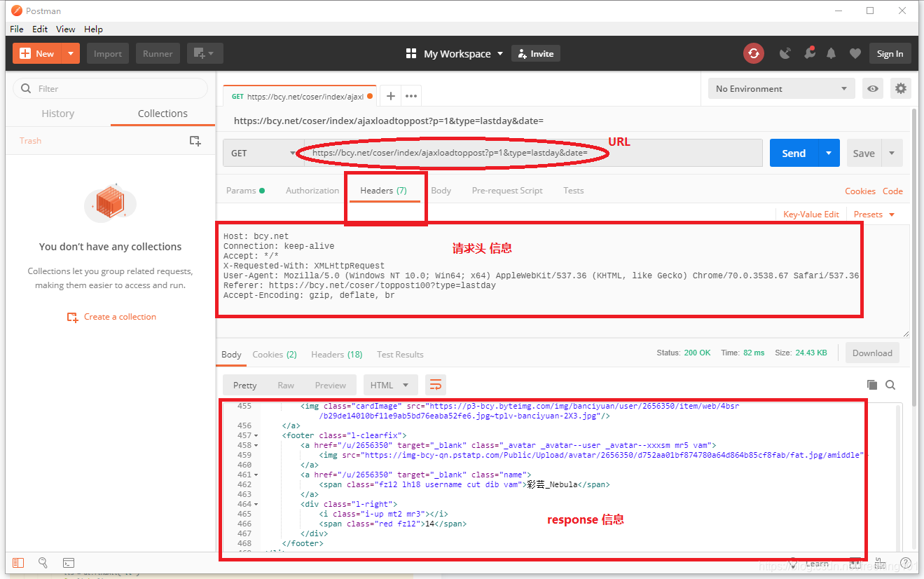Open the tab options ellipsis menu

pyautogui.click(x=411, y=96)
